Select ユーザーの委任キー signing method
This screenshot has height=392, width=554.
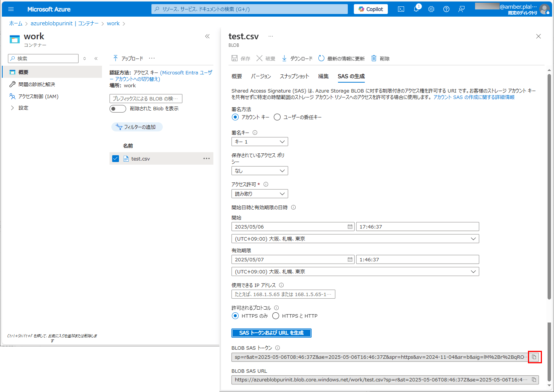click(x=277, y=117)
